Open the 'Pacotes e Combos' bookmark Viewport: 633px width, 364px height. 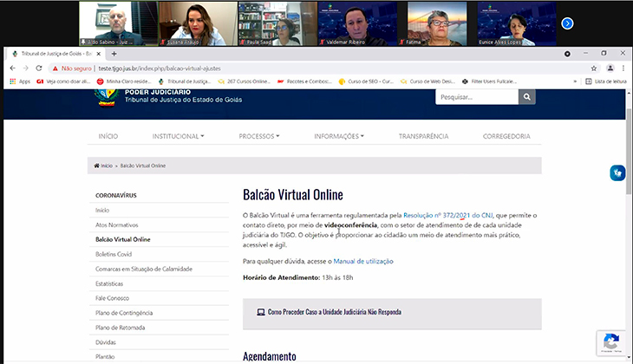(x=304, y=81)
